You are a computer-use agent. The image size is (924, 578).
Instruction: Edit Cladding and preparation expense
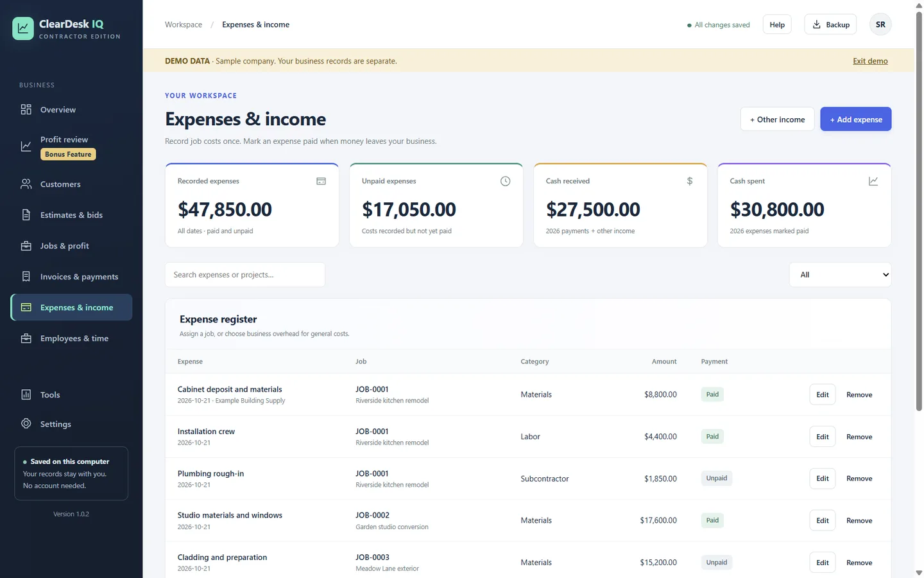[x=823, y=563]
